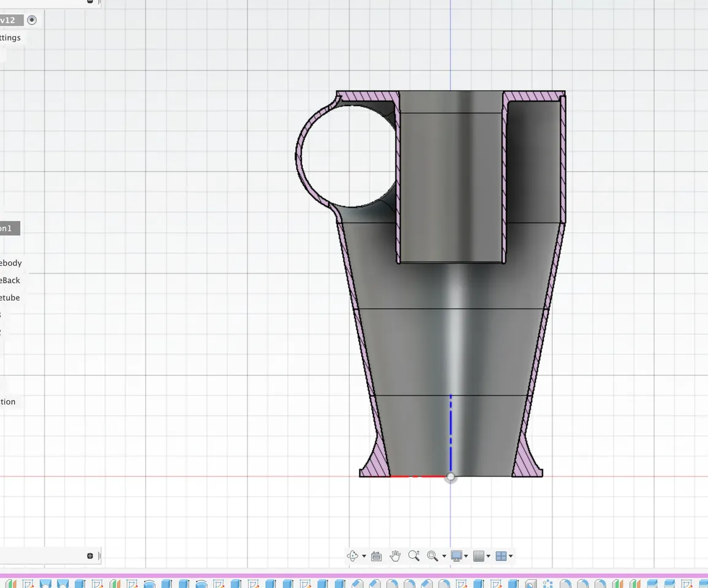Expand the comments panel plus icon
Viewport: 708px width, 588px height.
(x=90, y=556)
